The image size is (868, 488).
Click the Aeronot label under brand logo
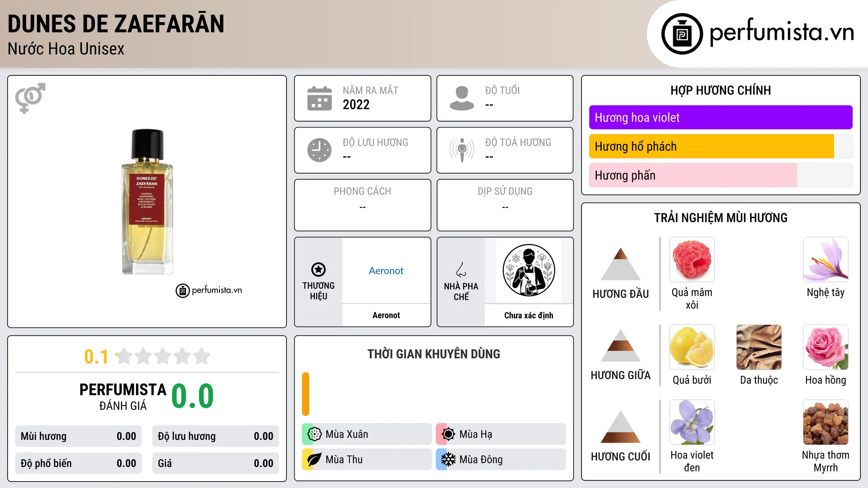click(386, 315)
